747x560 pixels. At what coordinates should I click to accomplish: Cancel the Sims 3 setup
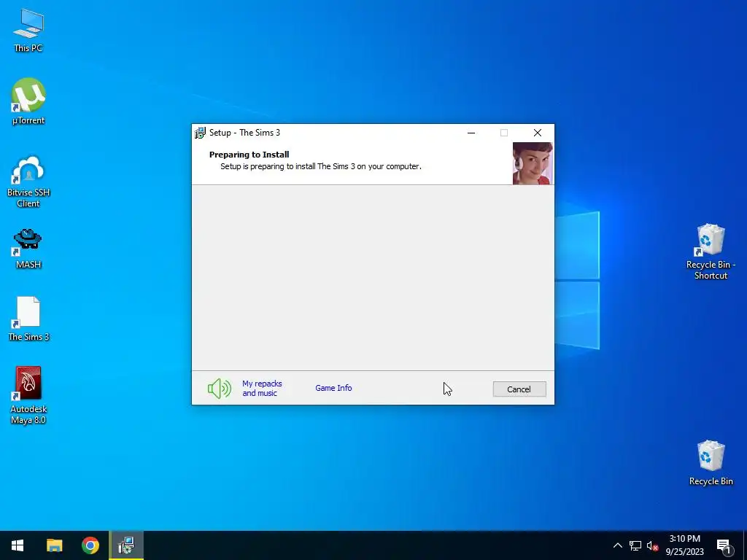tap(519, 389)
